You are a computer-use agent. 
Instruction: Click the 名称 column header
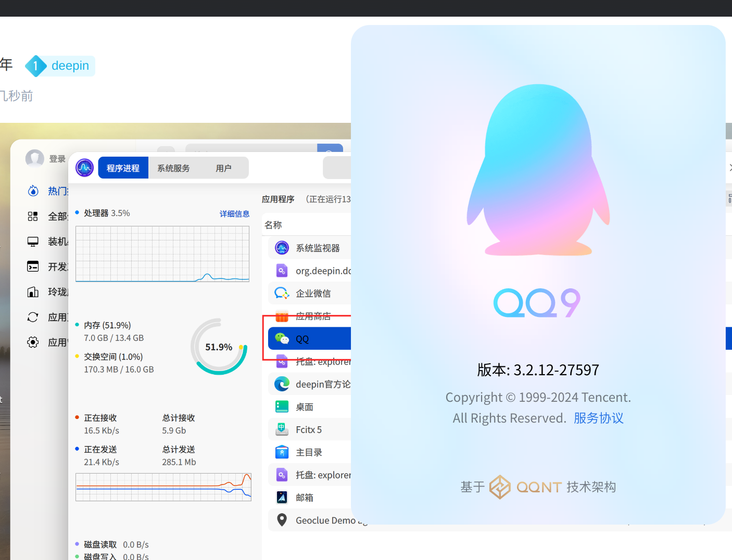(x=273, y=225)
